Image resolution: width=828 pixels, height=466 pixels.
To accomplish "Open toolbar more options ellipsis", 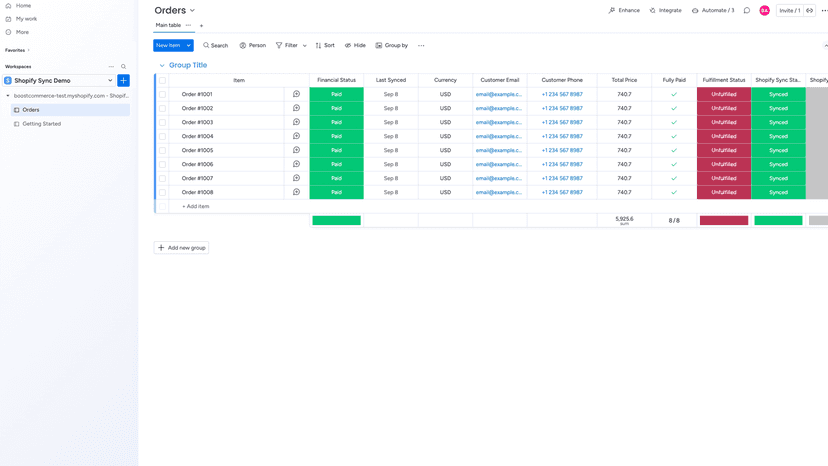I will pos(421,45).
